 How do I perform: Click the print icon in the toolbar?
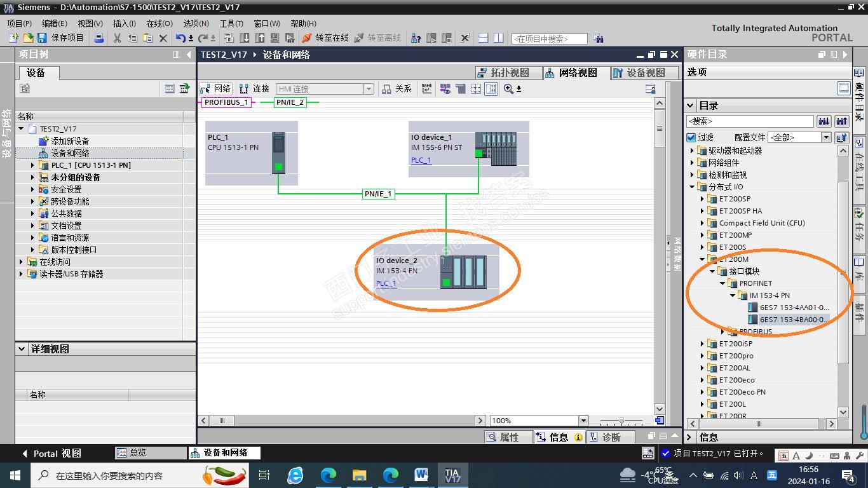pos(99,38)
